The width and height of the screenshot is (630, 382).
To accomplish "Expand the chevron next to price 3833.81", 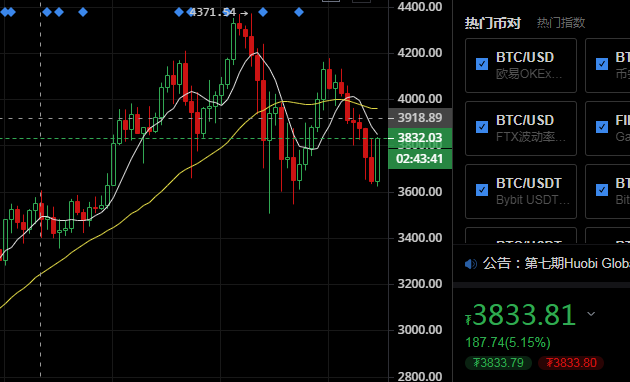I will tap(591, 314).
